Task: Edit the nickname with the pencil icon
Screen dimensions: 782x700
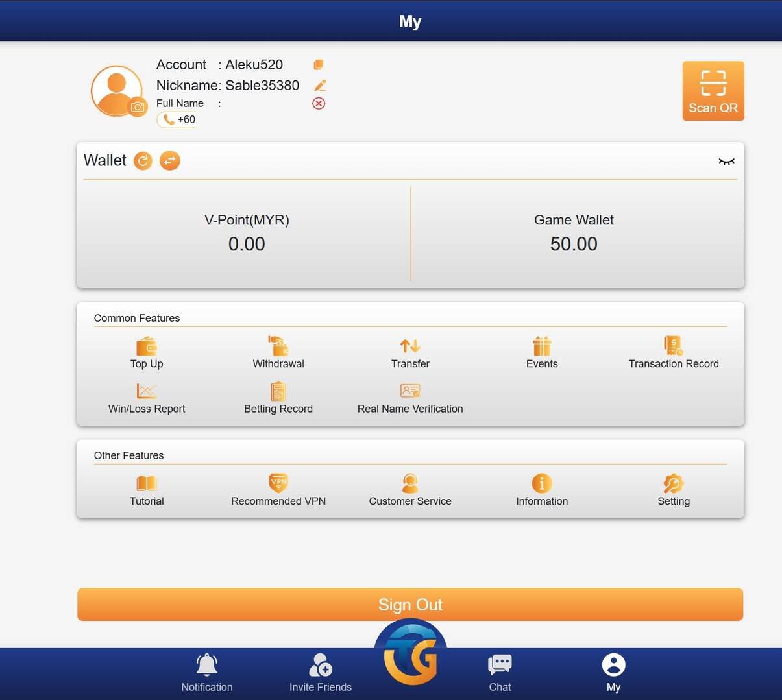Action: click(x=320, y=85)
